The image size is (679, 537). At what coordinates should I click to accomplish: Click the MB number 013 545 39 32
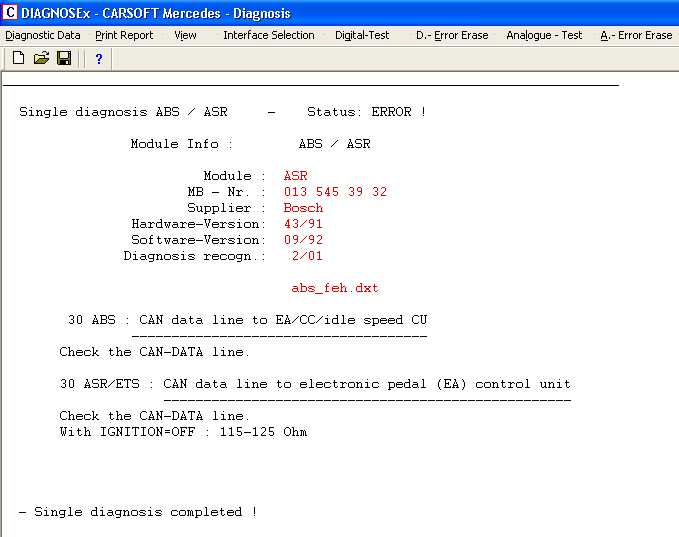pos(335,192)
